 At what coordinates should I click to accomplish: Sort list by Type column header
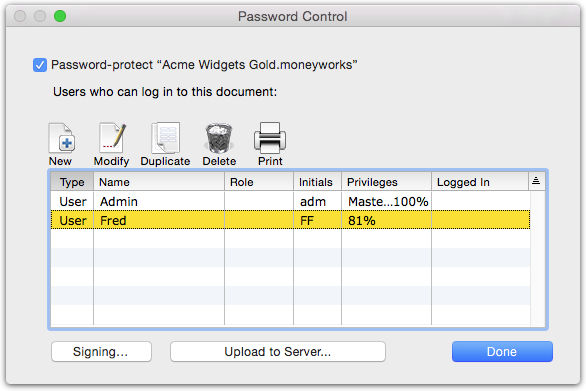pyautogui.click(x=72, y=182)
